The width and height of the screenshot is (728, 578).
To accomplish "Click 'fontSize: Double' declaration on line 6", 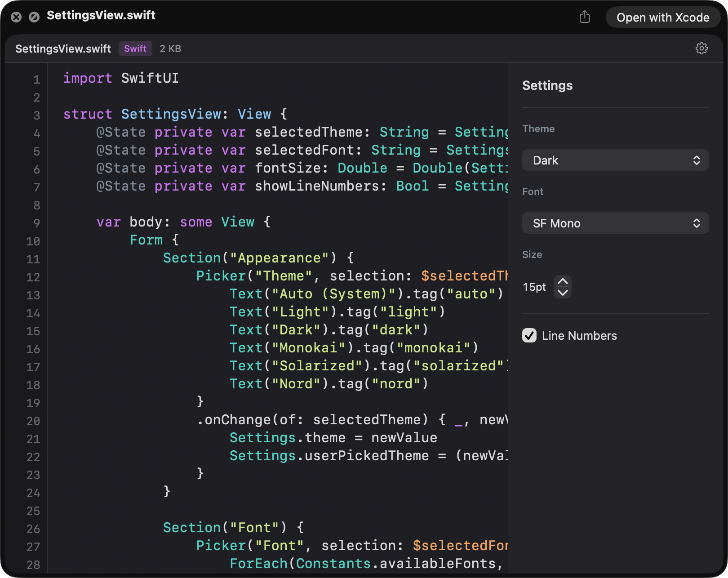I will [x=321, y=168].
